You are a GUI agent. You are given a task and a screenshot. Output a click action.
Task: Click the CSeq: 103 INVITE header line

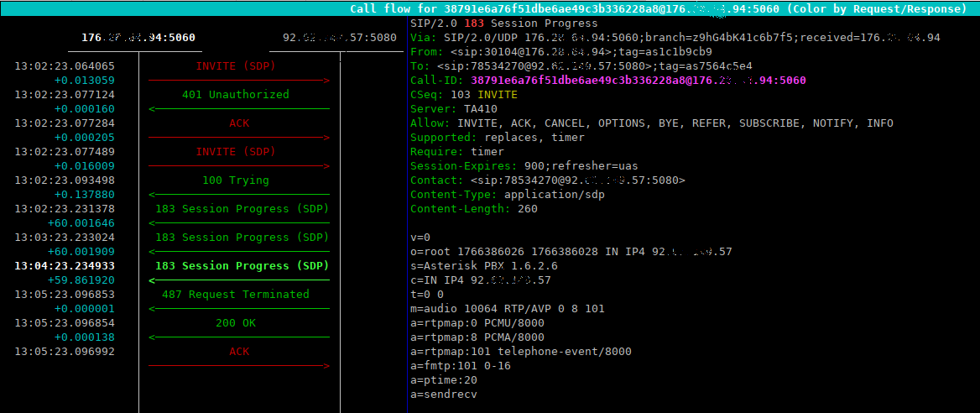(x=464, y=95)
